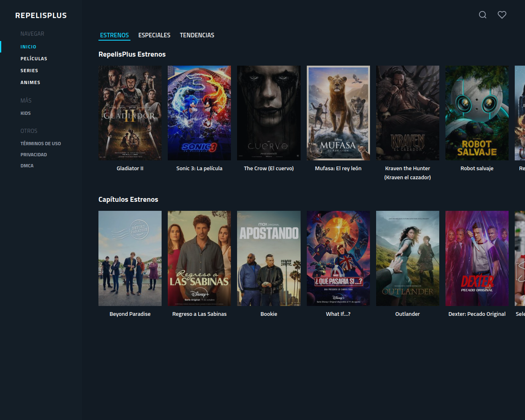This screenshot has width=525, height=420.
Task: Open Inicio in the sidebar
Action: [x=28, y=47]
